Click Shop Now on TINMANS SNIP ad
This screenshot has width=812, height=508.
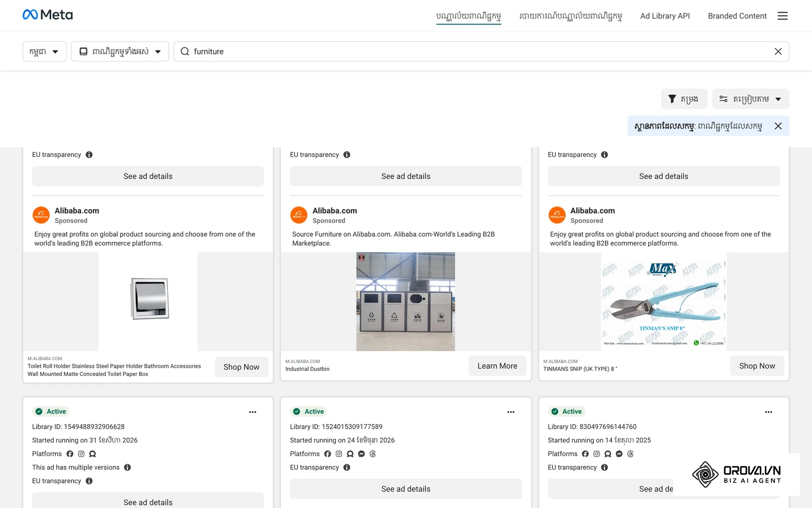click(757, 366)
